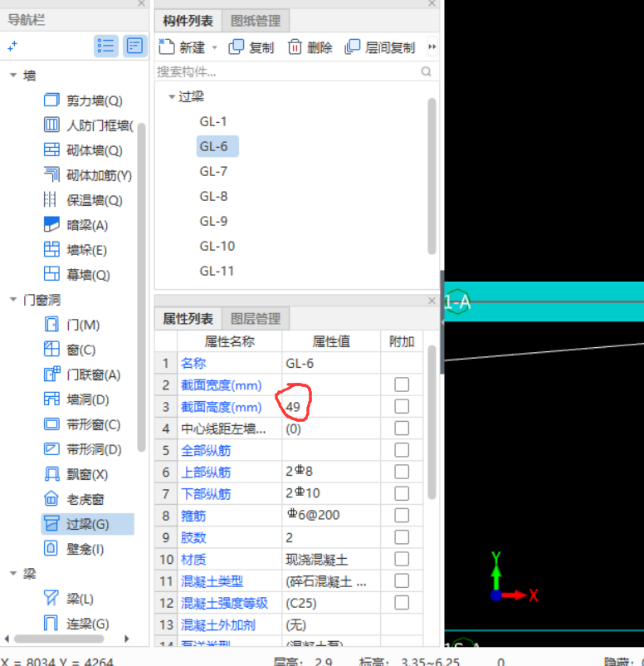Select the 墙垛(E) wall pier icon

[51, 250]
